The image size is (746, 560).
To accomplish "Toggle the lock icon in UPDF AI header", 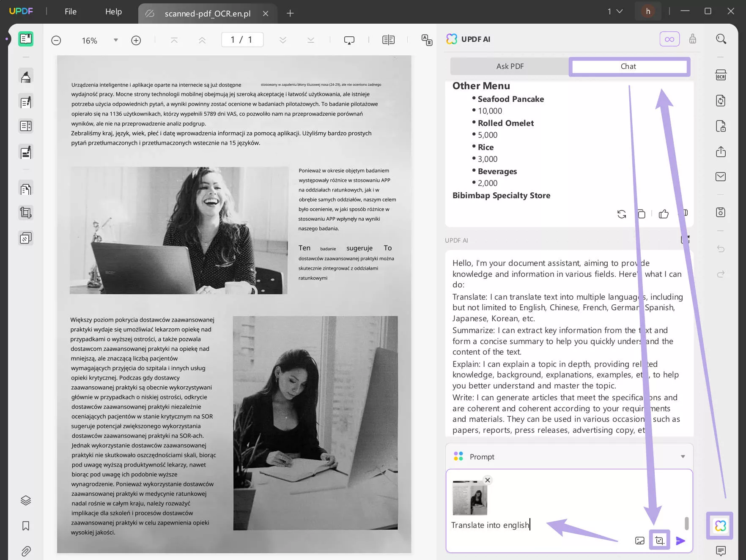I will pyautogui.click(x=692, y=38).
